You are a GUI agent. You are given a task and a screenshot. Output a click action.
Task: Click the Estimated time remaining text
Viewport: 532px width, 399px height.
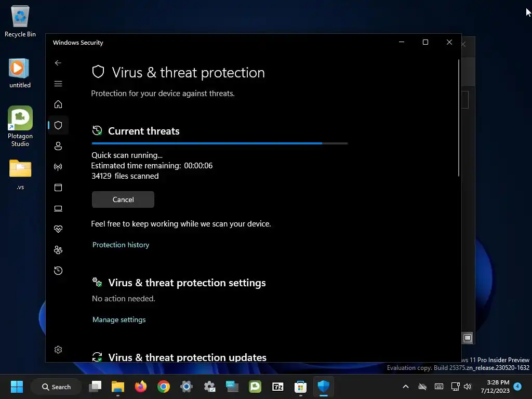coord(152,166)
